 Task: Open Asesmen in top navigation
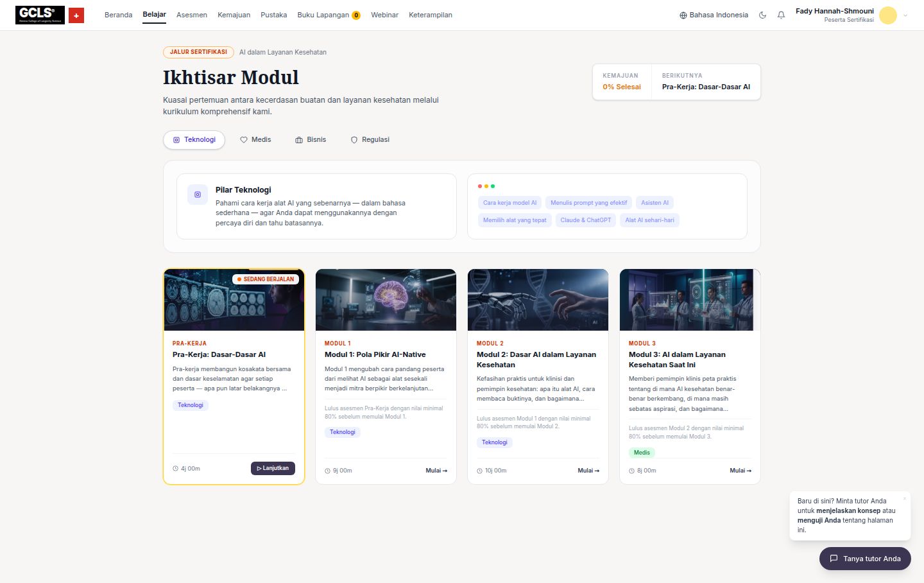tap(192, 15)
